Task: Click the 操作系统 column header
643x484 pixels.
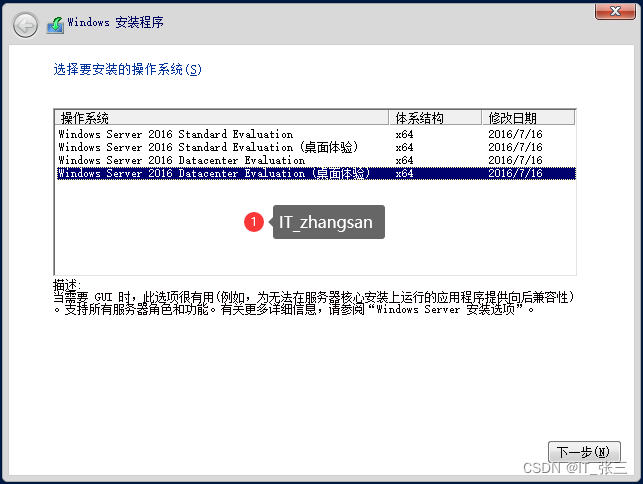Action: [221, 118]
